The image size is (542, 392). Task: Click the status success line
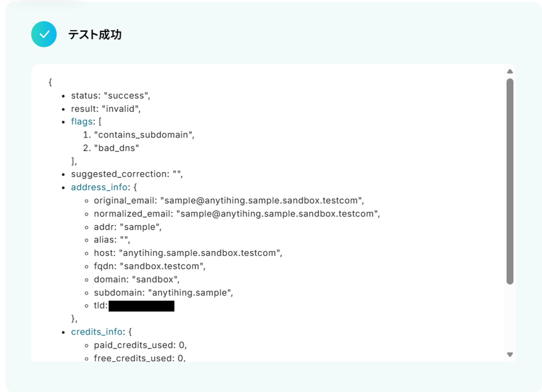tap(110, 96)
